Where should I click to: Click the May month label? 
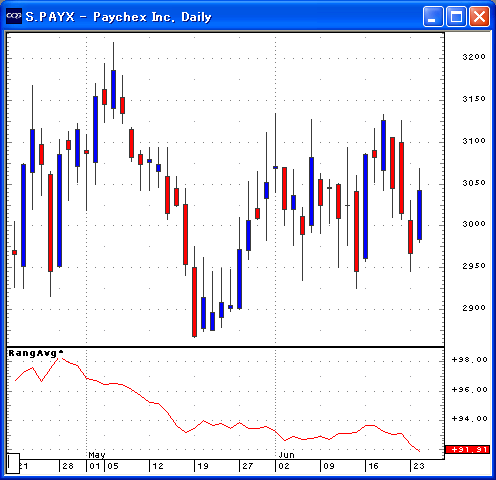pyautogui.click(x=97, y=455)
